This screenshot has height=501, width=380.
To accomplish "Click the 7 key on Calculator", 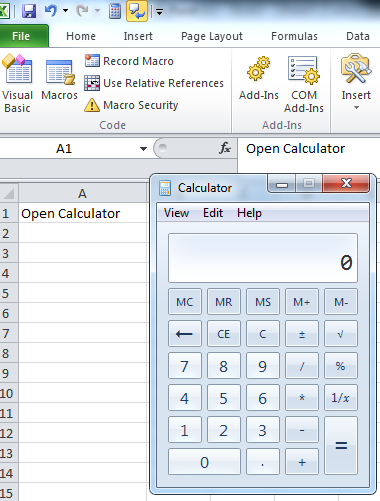I will point(185,366).
